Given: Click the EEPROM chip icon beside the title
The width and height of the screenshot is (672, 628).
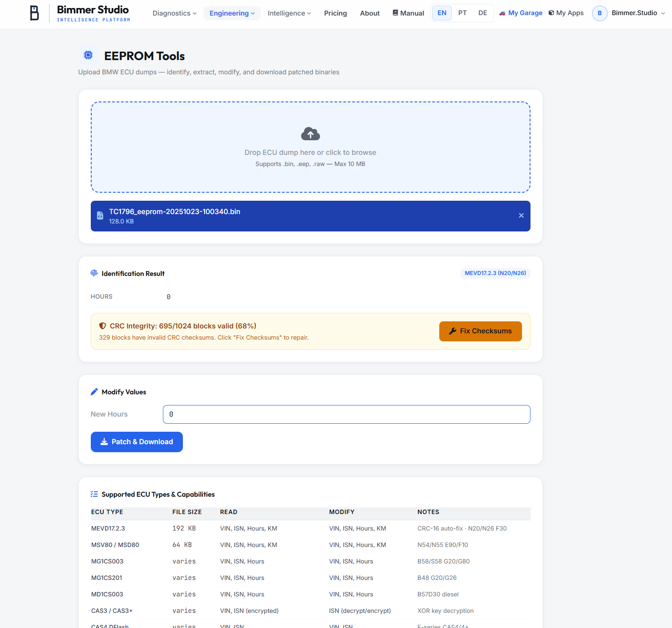Looking at the screenshot, I should click(88, 55).
